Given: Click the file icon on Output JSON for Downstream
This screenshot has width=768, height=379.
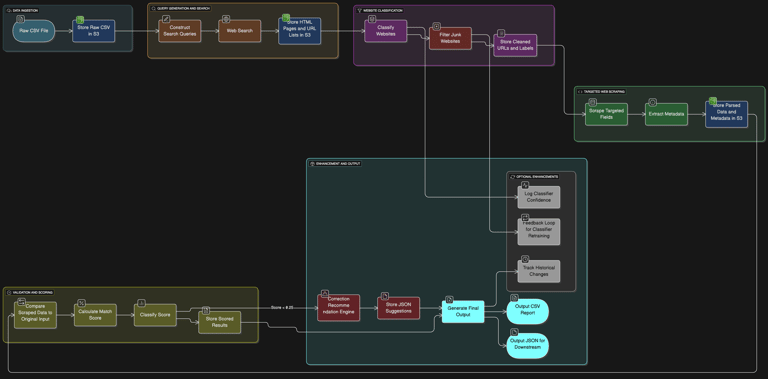Looking at the screenshot, I should click(x=514, y=332).
